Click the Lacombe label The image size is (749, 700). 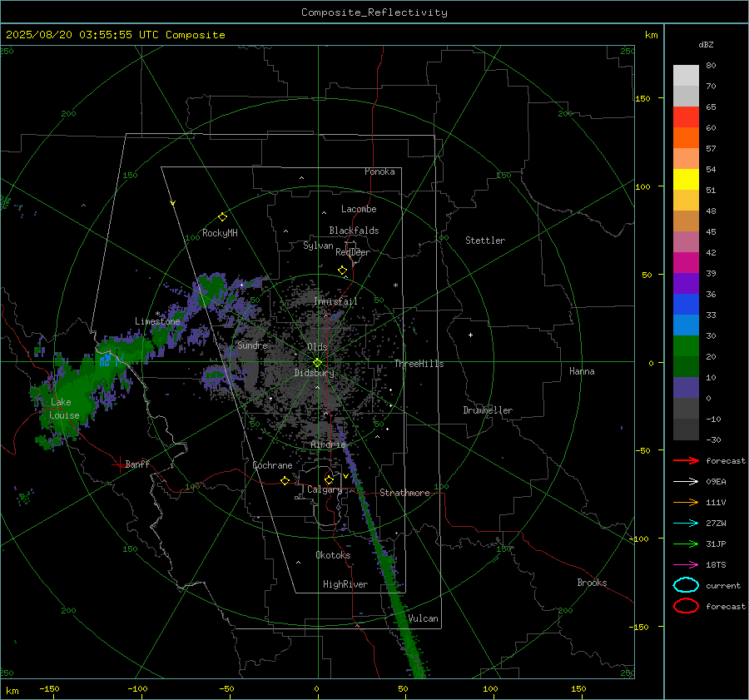(359, 209)
